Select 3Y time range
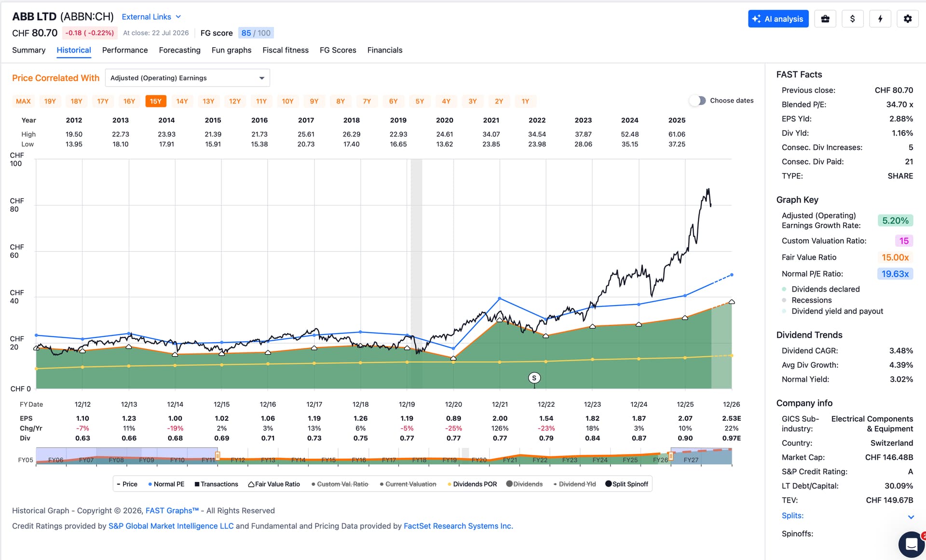 (473, 101)
